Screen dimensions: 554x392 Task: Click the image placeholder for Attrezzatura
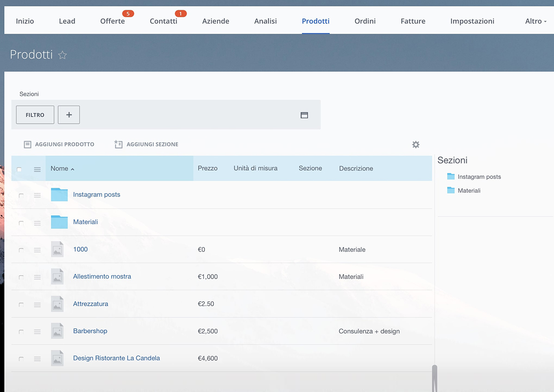(57, 304)
